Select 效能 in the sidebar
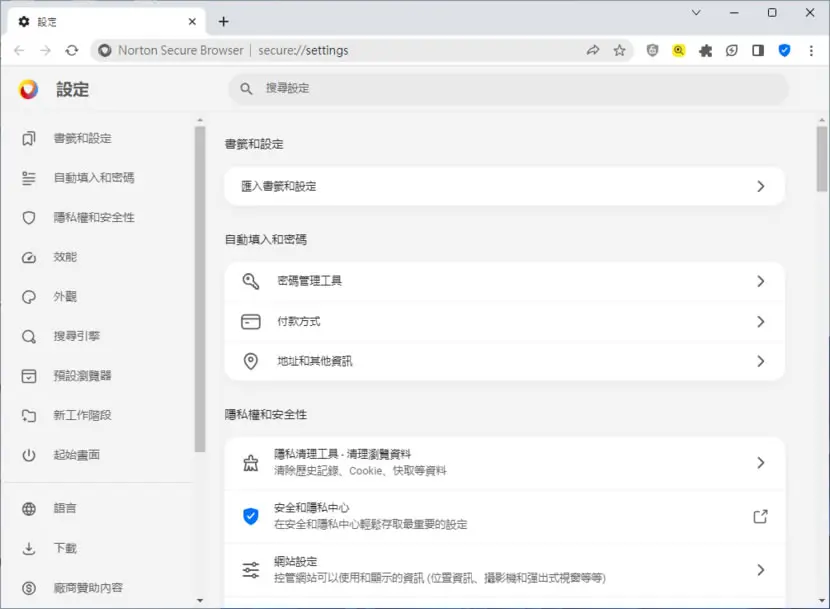Screen dimensions: 830x609 (65, 257)
